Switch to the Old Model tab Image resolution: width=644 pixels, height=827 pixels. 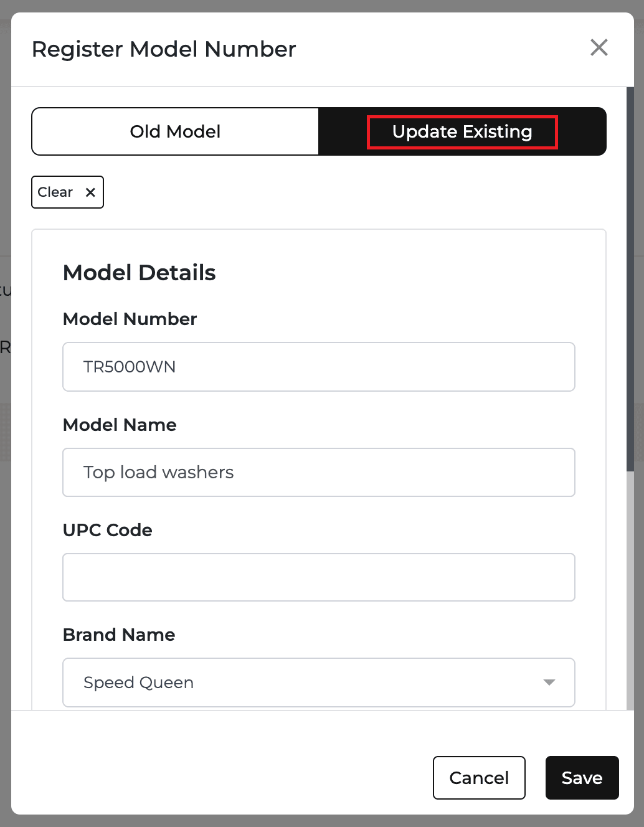pos(175,131)
